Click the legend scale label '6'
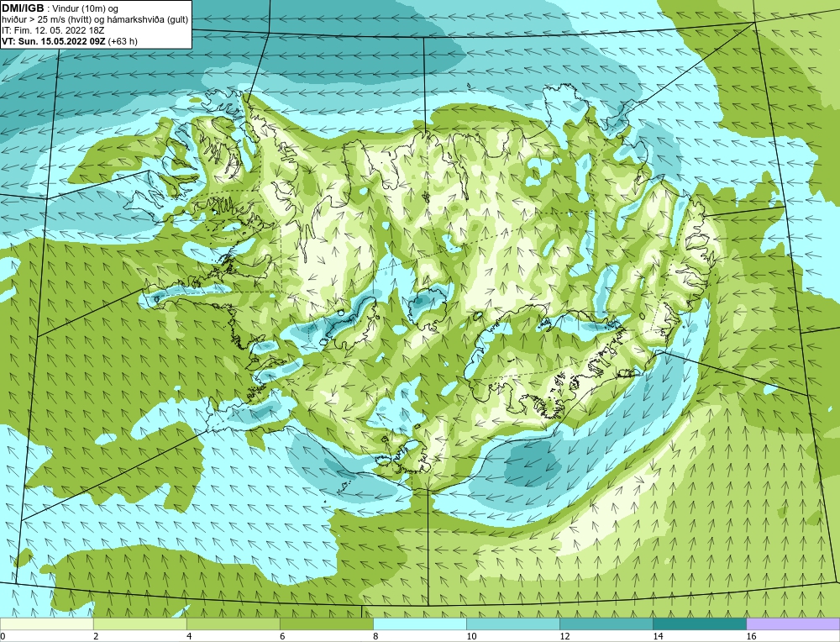This screenshot has width=840, height=642. (x=281, y=636)
